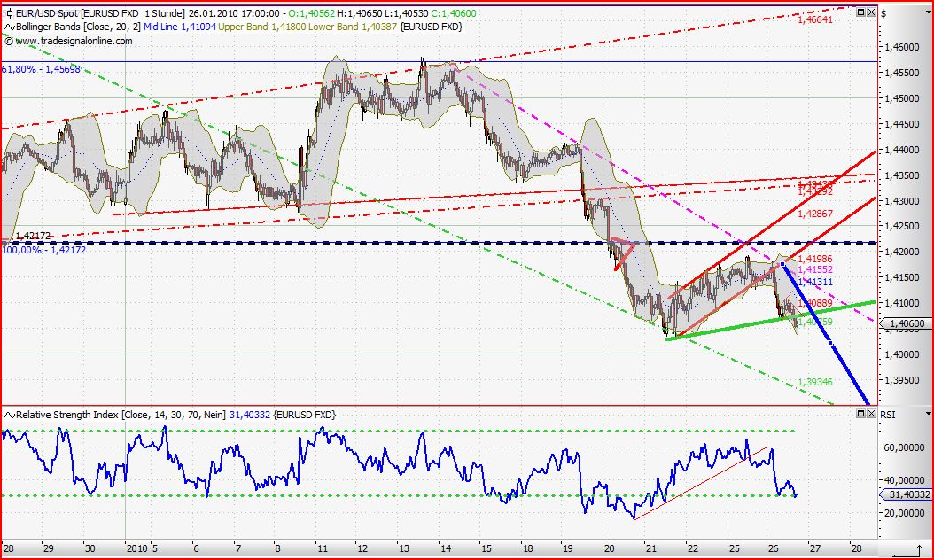Viewport: 934px width, 560px height.
Task: Close the RSI indicator pane
Action: (x=871, y=414)
